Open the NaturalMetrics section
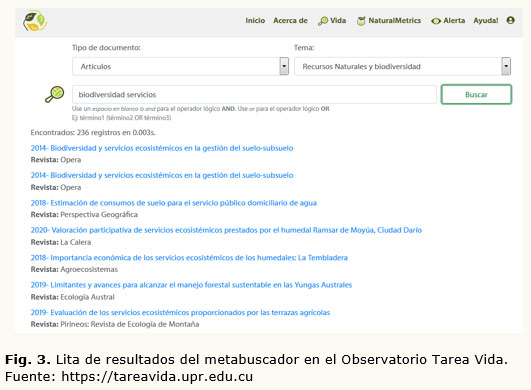This screenshot has height=390, width=531. [x=395, y=21]
